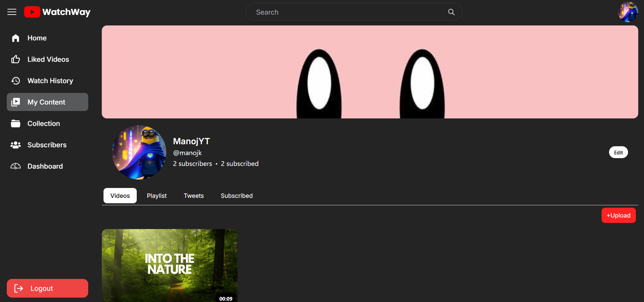644x302 pixels.
Task: Click the WatchWay play logo
Action: [32, 12]
